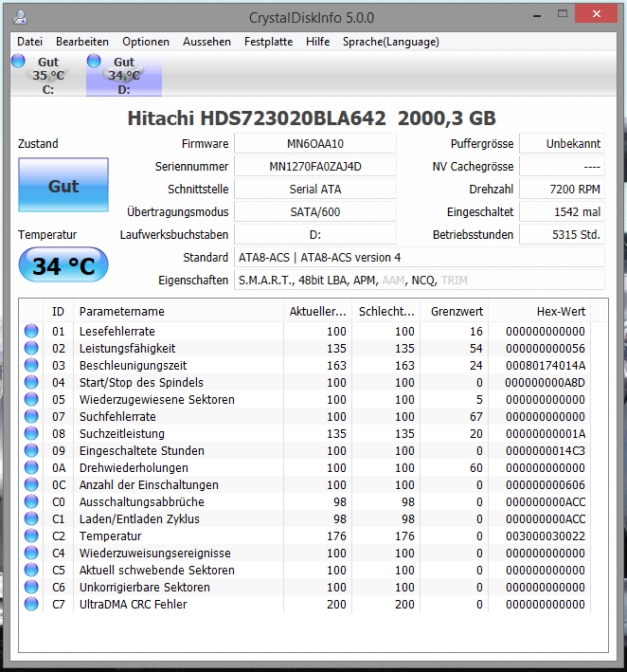Screen dimensions: 627x672
Task: Open the Festplatte menu
Action: (269, 42)
